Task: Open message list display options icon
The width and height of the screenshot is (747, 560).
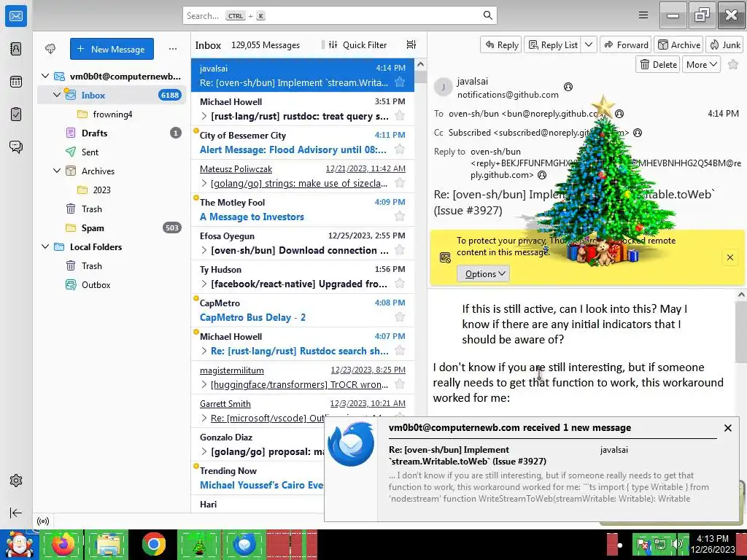Action: pos(411,44)
